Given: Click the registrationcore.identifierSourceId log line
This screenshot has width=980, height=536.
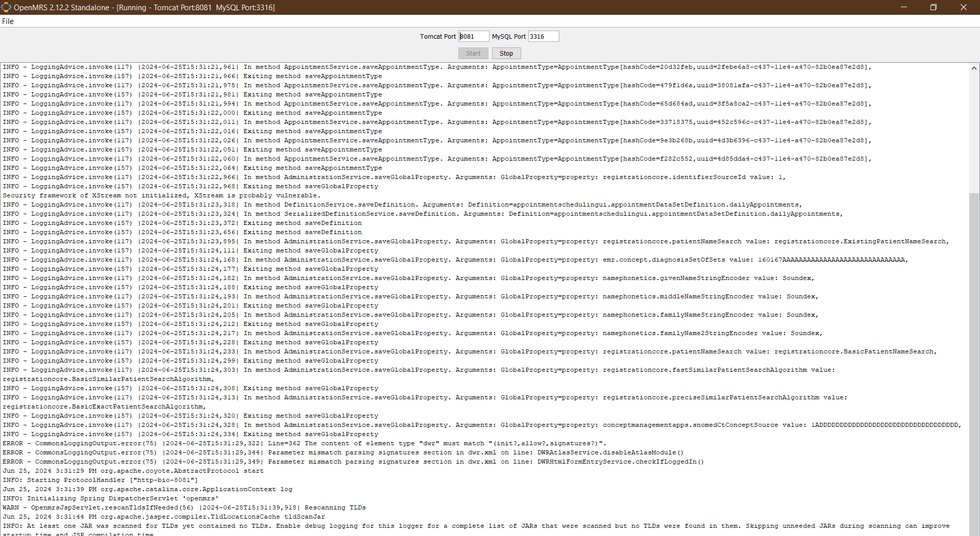Looking at the screenshot, I should coord(394,177).
